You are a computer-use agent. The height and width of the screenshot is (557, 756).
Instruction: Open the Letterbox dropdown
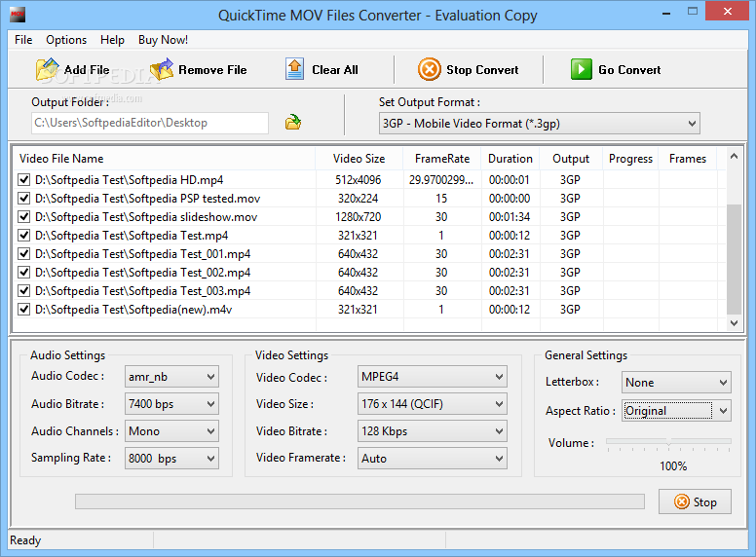click(676, 383)
